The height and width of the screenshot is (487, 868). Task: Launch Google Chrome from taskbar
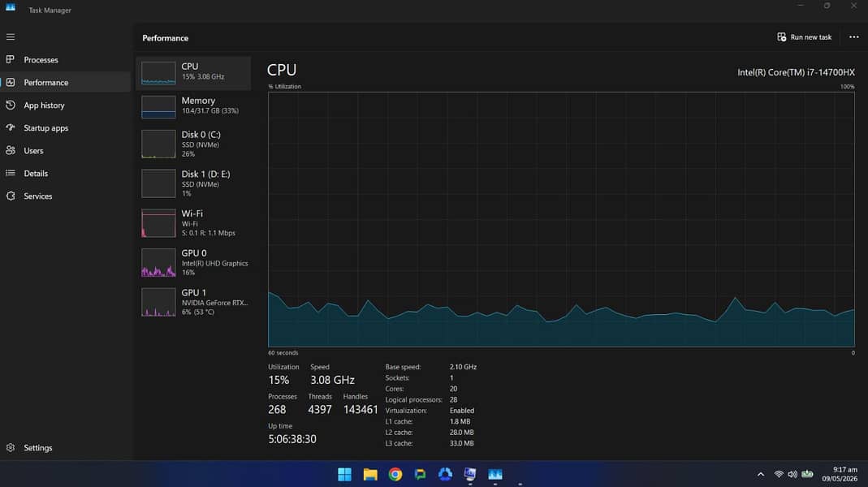point(395,474)
